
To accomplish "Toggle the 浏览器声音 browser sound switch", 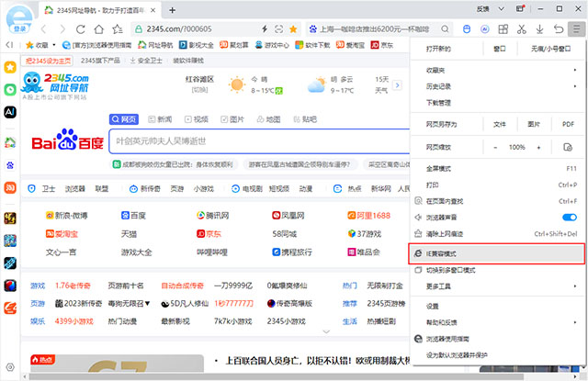I will point(569,218).
